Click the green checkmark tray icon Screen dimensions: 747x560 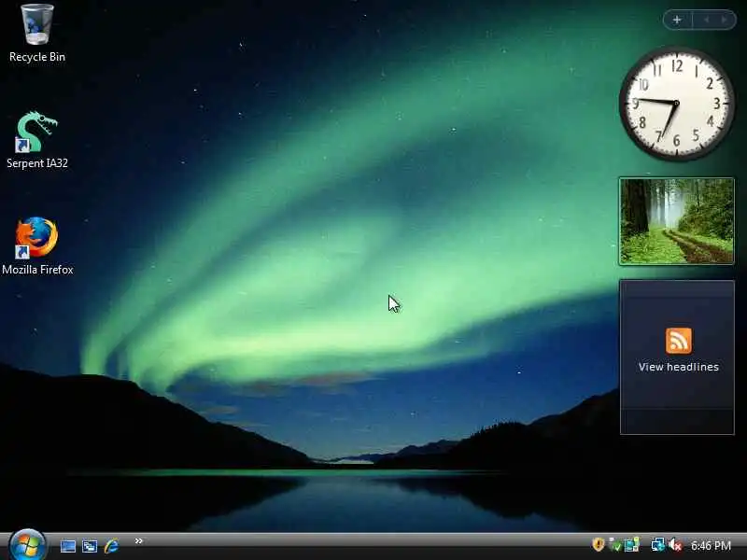[x=615, y=545]
